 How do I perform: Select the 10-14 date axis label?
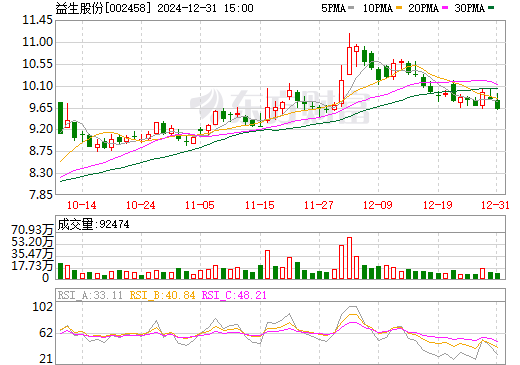(82, 205)
